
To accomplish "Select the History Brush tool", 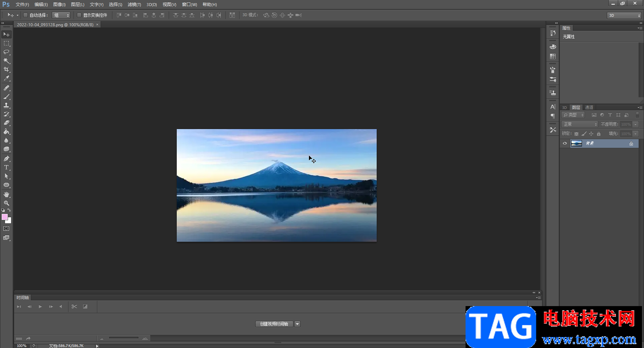I will point(6,114).
